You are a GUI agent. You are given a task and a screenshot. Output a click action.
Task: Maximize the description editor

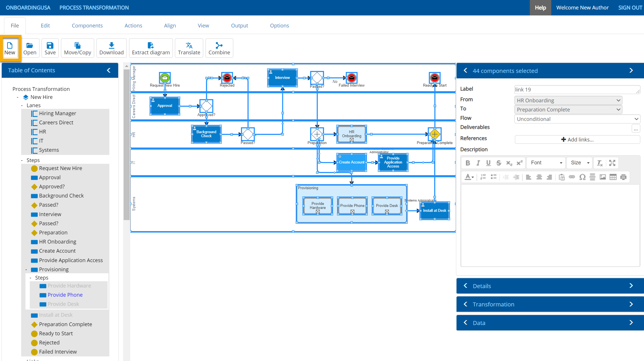612,163
